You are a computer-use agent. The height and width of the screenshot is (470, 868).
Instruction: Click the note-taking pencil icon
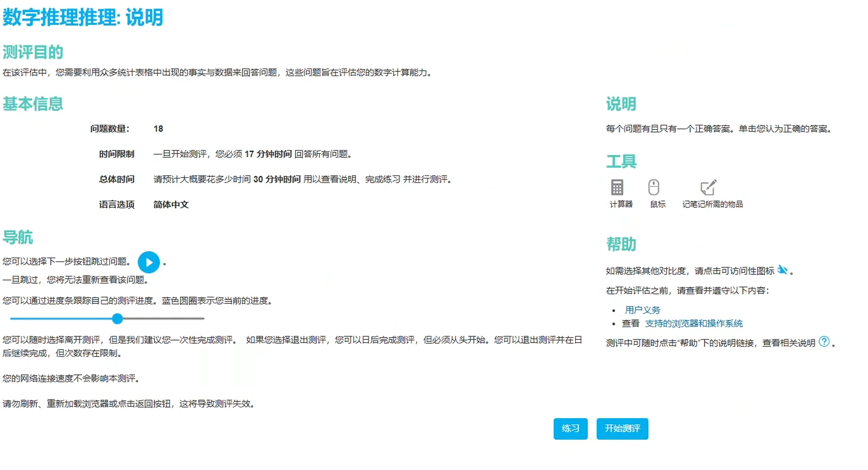[708, 188]
